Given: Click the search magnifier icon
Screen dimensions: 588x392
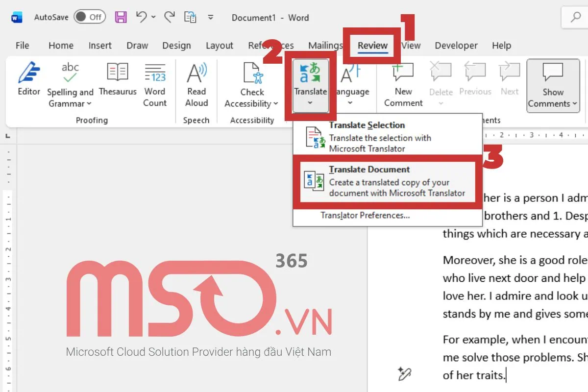Looking at the screenshot, I should (x=576, y=18).
